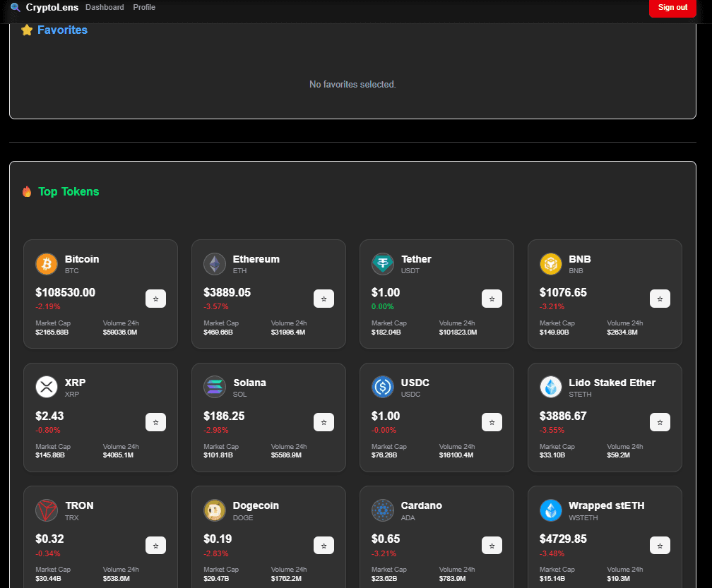Screen dimensions: 712x588
Task: Click the Sign out button
Action: pyautogui.click(x=672, y=8)
